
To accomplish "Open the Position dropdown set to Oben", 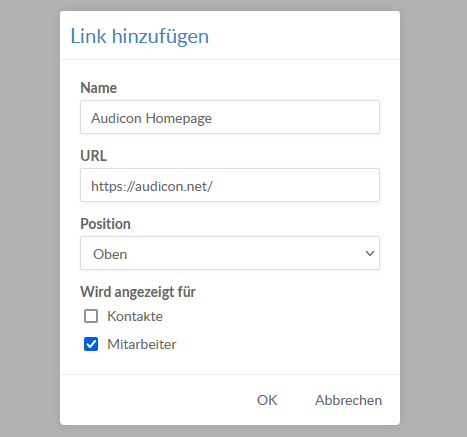I will pyautogui.click(x=230, y=253).
